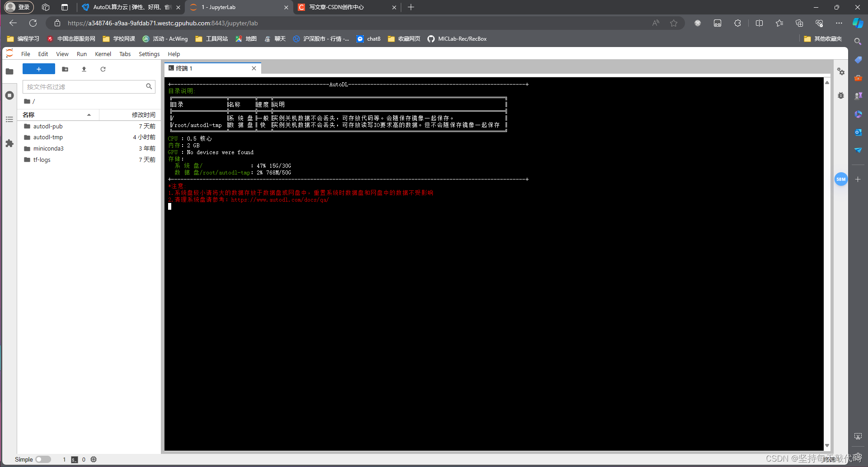868x467 pixels.
Task: Open browser collections icon
Action: click(x=799, y=23)
